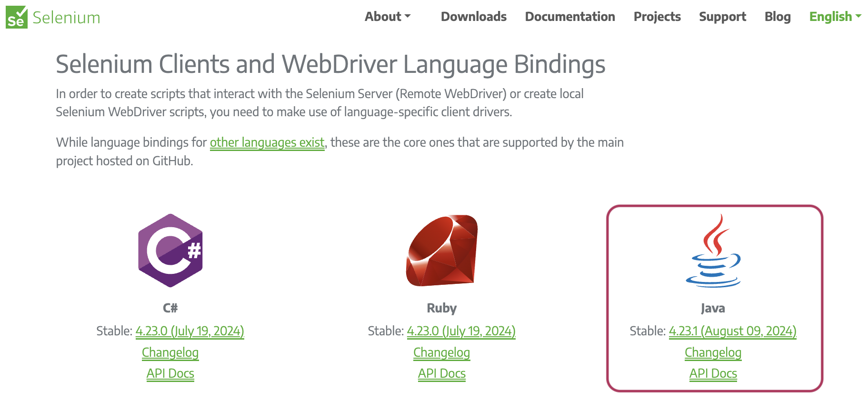Open the Ruby Changelog link
Image resolution: width=868 pixels, height=402 pixels.
[x=442, y=352]
